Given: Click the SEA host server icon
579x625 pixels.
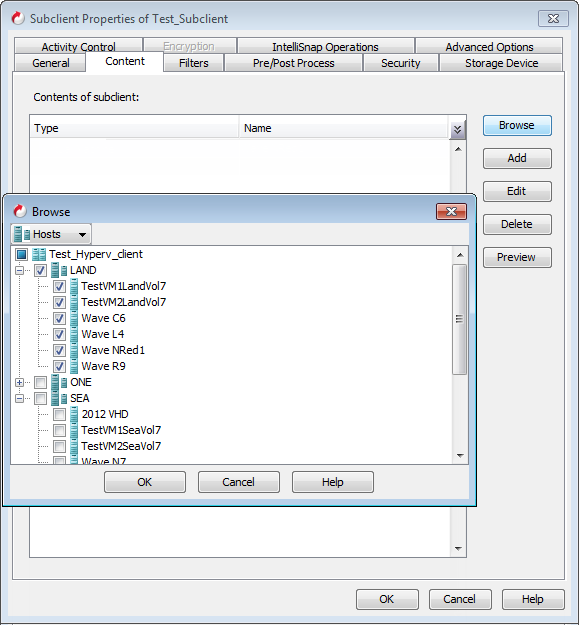Looking at the screenshot, I should pyautogui.click(x=59, y=398).
